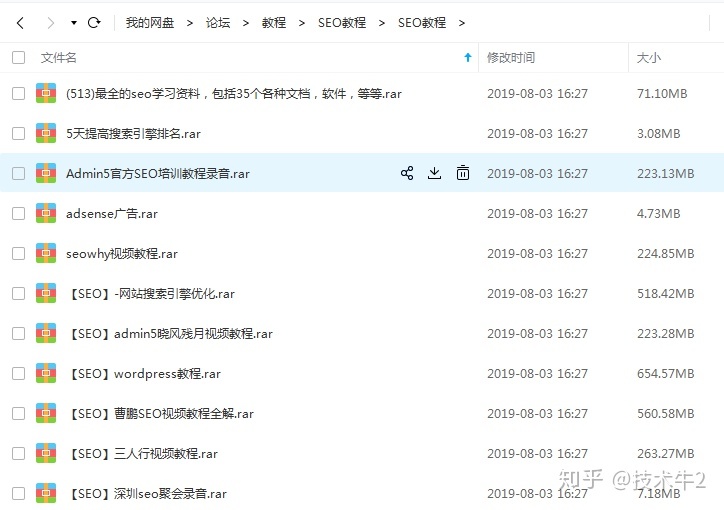Sort files by 大小 column
This screenshot has height=510, width=724.
(648, 58)
